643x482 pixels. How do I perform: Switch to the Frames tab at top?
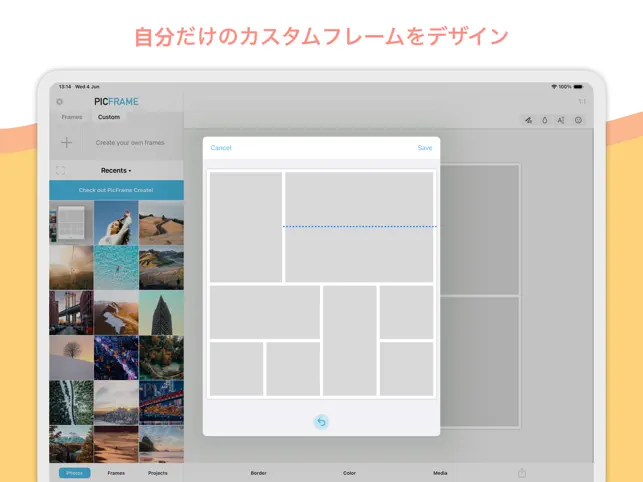click(72, 117)
